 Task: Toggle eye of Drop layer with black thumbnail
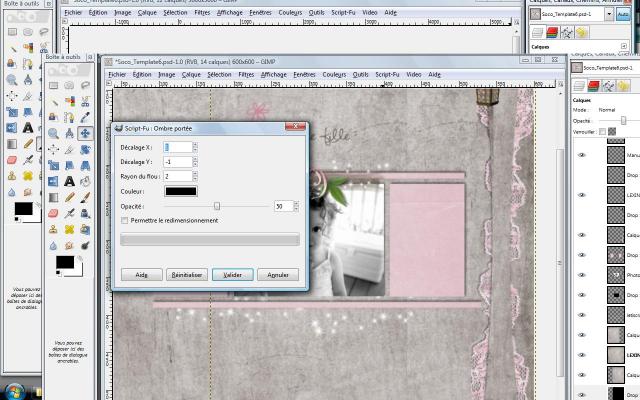point(582,295)
